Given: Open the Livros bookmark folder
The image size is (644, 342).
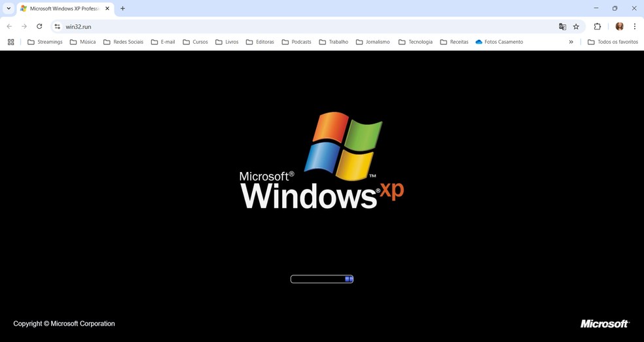Looking at the screenshot, I should coord(226,42).
